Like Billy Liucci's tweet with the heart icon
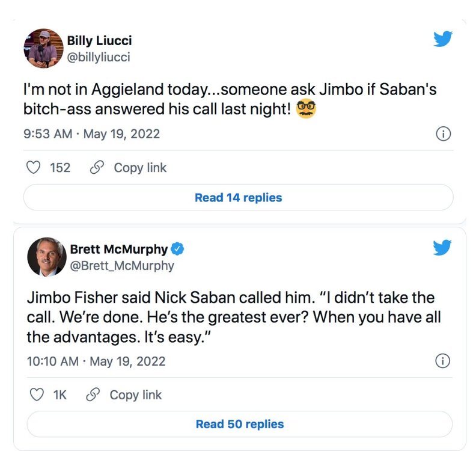This screenshot has width=476, height=451. [x=34, y=168]
